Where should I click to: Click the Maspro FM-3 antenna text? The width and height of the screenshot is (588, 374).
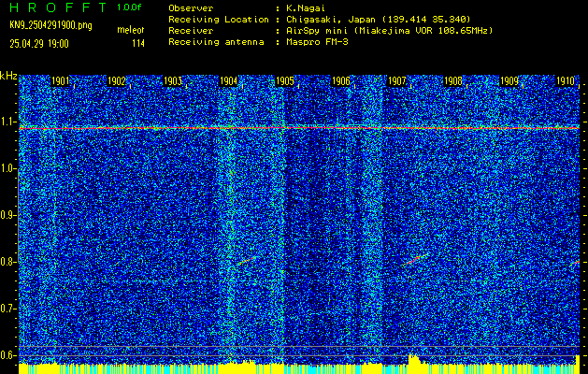317,42
